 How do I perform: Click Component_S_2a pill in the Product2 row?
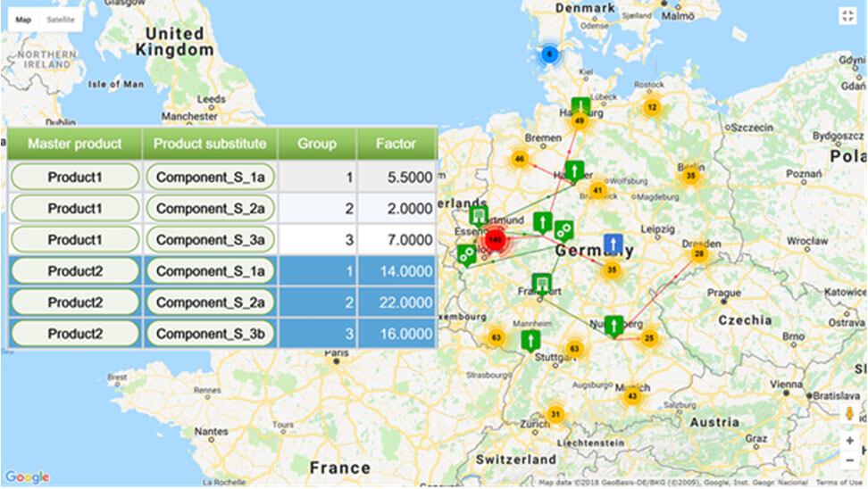[211, 302]
